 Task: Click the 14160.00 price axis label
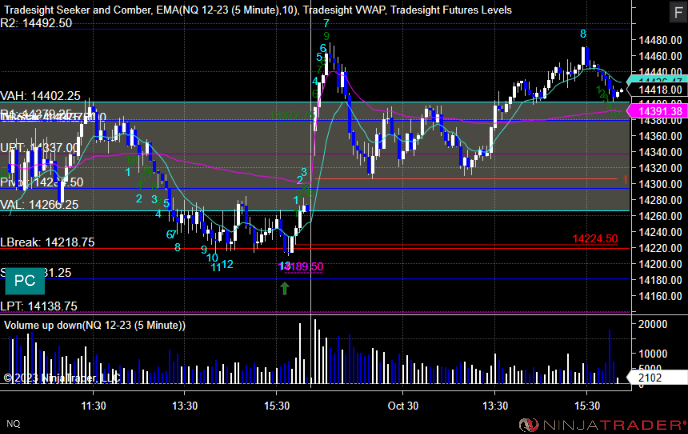coord(660,296)
